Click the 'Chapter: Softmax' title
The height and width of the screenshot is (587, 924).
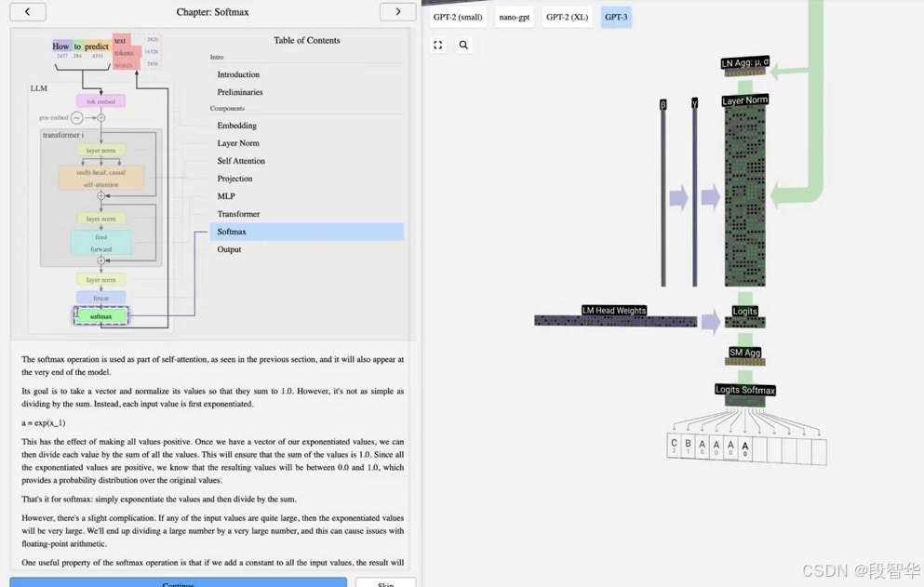click(x=213, y=12)
